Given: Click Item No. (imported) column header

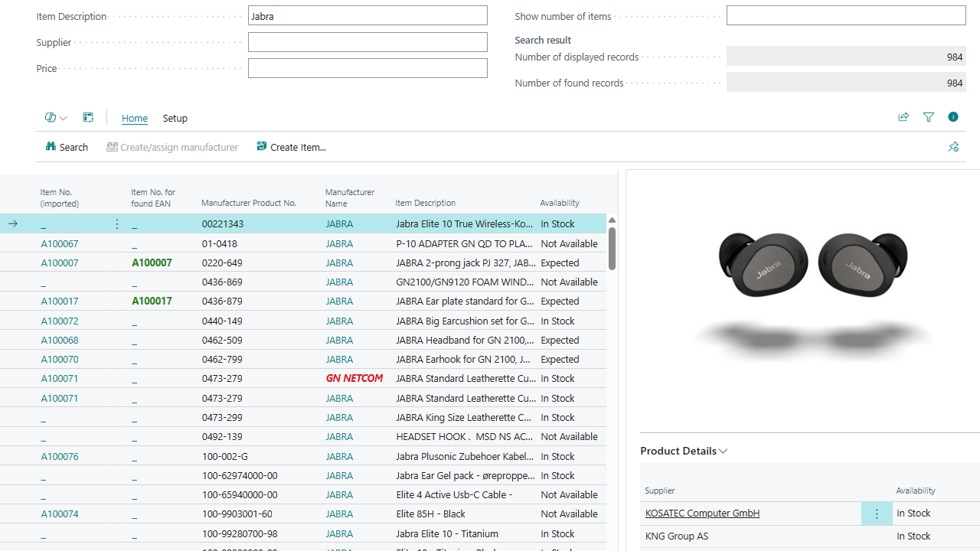Looking at the screenshot, I should [x=60, y=197].
